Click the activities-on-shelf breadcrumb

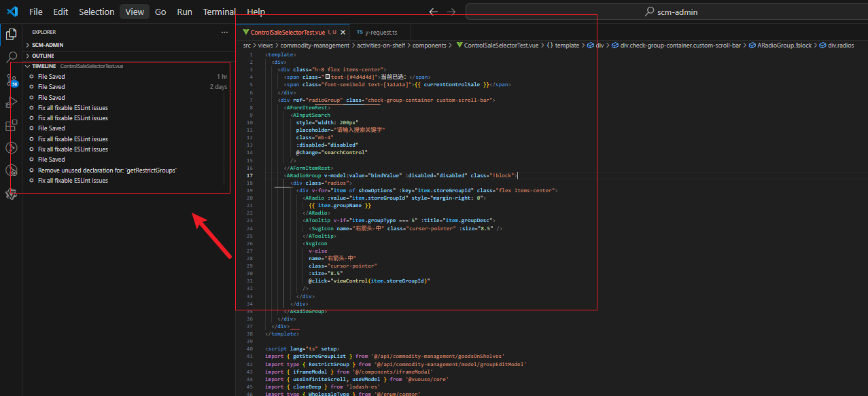click(382, 46)
